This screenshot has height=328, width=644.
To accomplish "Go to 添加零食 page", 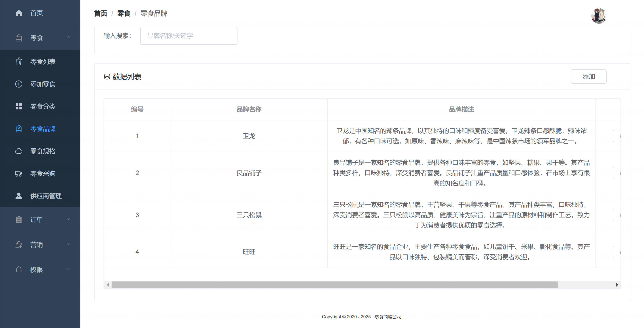I will pyautogui.click(x=40, y=84).
